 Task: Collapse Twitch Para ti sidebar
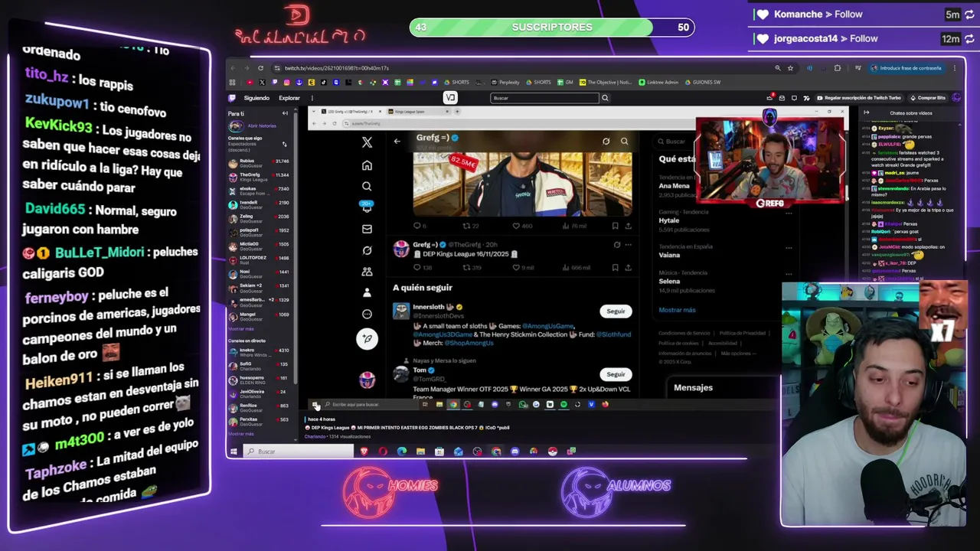coord(285,113)
